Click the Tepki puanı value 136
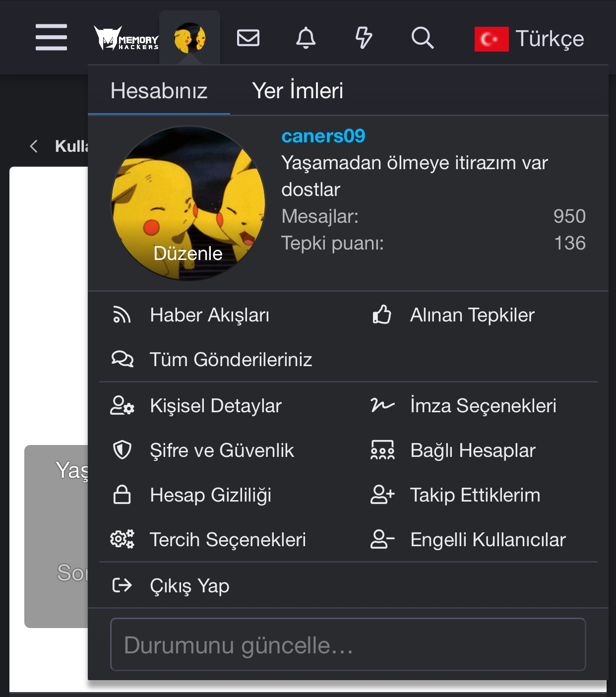The image size is (616, 697). (x=570, y=243)
